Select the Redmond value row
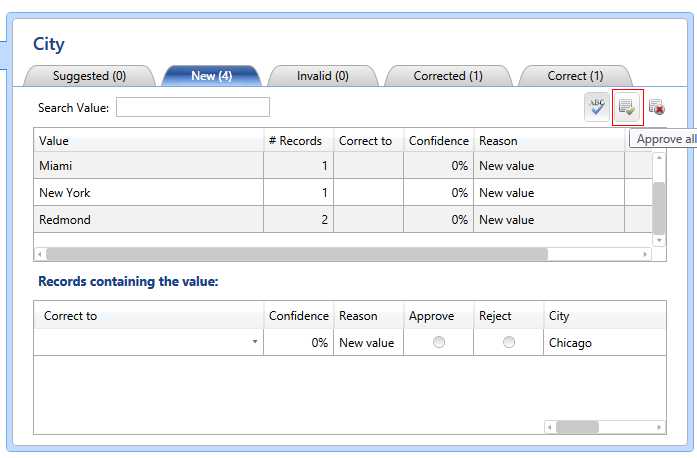The height and width of the screenshot is (458, 697). pyautogui.click(x=343, y=219)
